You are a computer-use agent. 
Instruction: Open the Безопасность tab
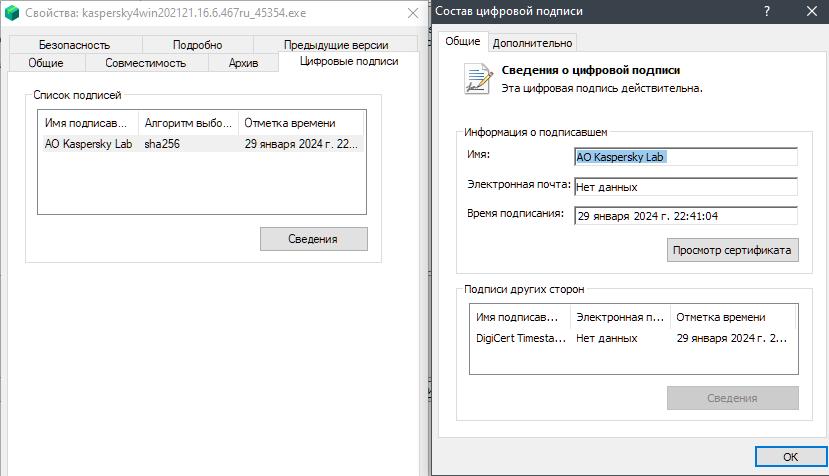click(75, 45)
